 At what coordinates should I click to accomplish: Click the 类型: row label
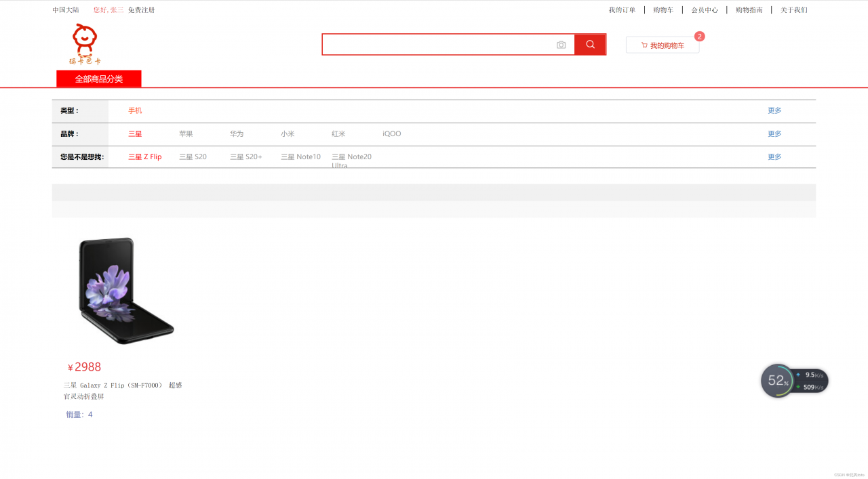(x=70, y=110)
